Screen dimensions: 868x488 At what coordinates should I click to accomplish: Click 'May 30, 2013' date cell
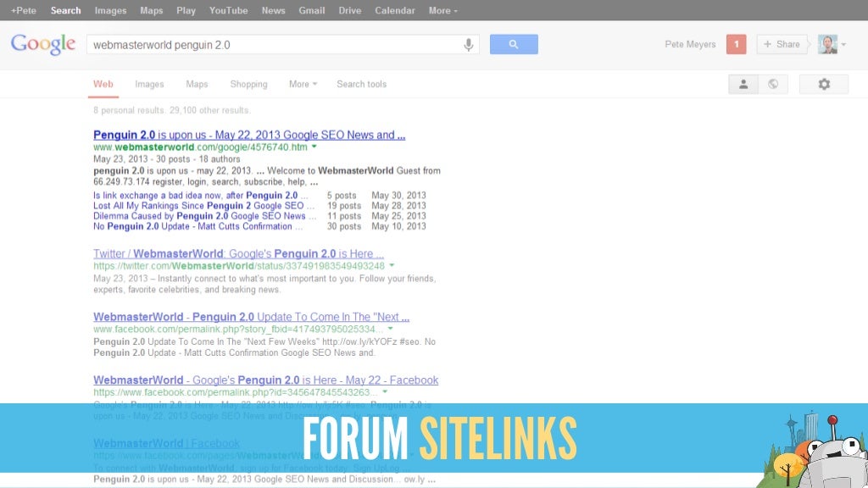pyautogui.click(x=398, y=196)
